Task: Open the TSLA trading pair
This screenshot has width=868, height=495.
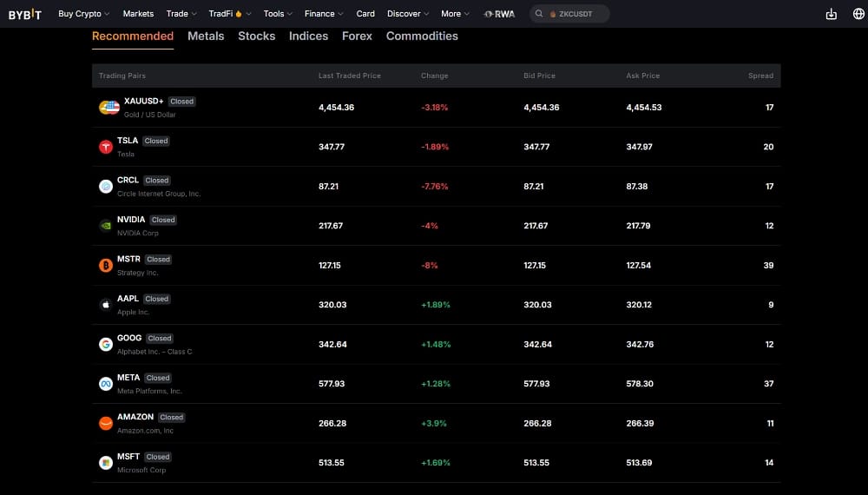Action: pos(437,147)
